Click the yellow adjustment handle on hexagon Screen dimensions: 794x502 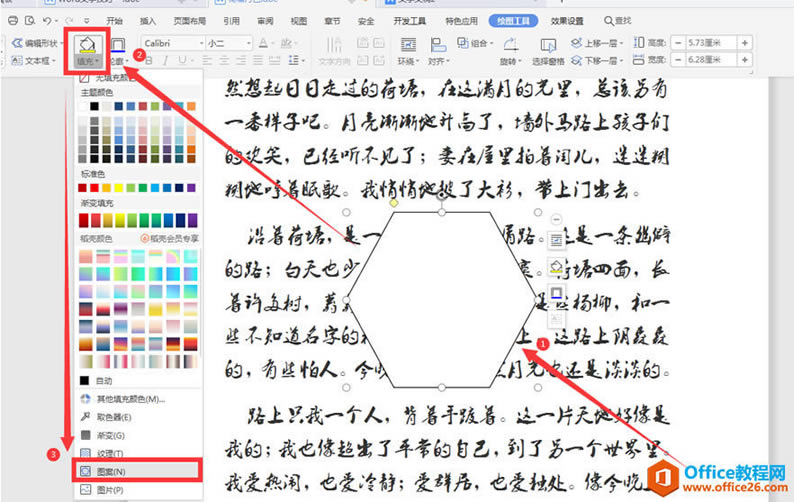(x=394, y=203)
